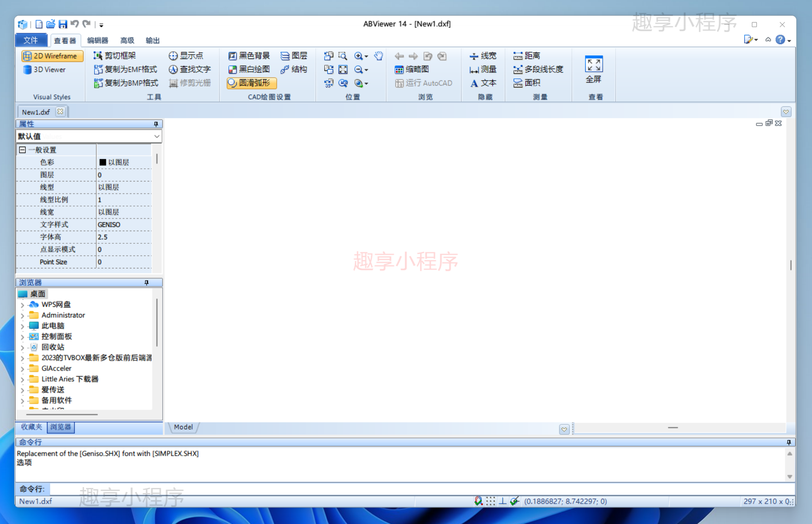Open the 查找文字 find text tool
812x524 pixels.
189,69
